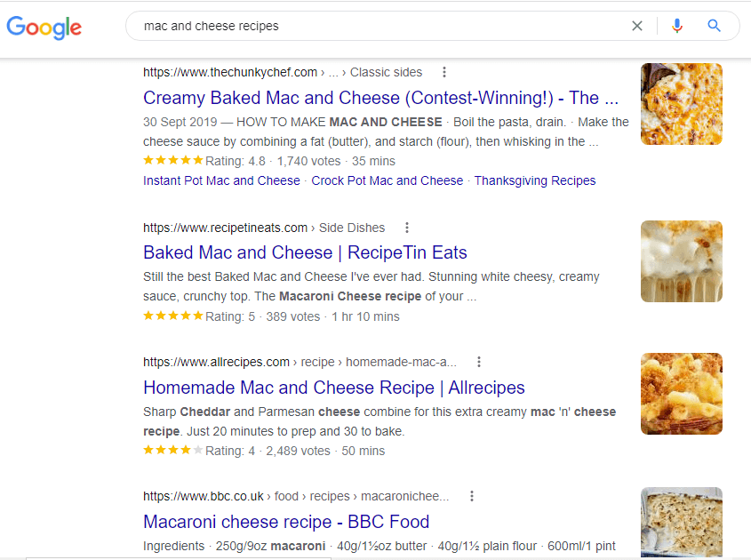Click the BBC Food recipe thumbnail

pos(681,523)
